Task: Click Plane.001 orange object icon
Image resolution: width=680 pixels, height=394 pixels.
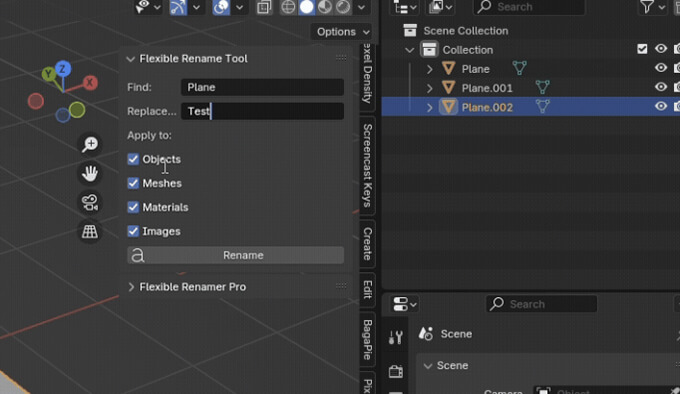Action: click(448, 88)
